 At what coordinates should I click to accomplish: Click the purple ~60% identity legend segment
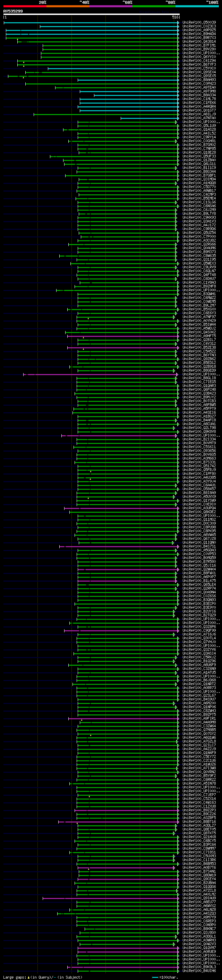pos(111,6)
